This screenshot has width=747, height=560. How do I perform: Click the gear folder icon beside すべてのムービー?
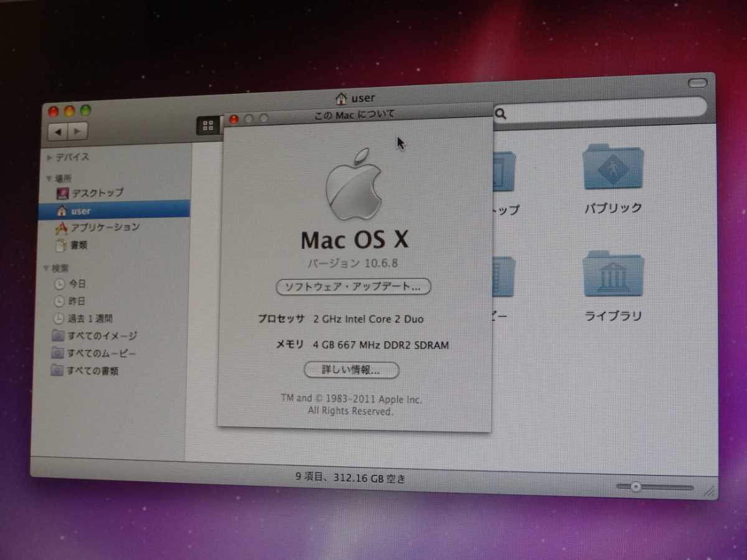[57, 353]
